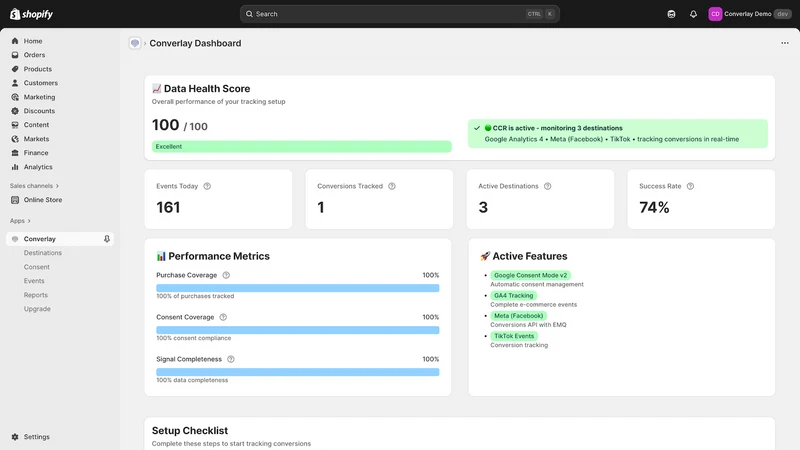800x450 pixels.
Task: Click the Products tag icon
Action: point(15,69)
